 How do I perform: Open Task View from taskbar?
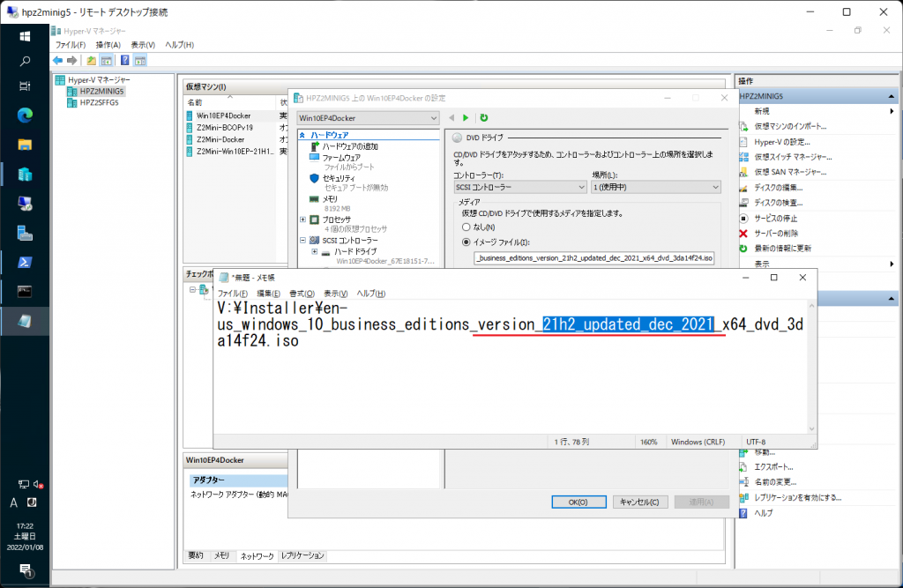click(25, 86)
